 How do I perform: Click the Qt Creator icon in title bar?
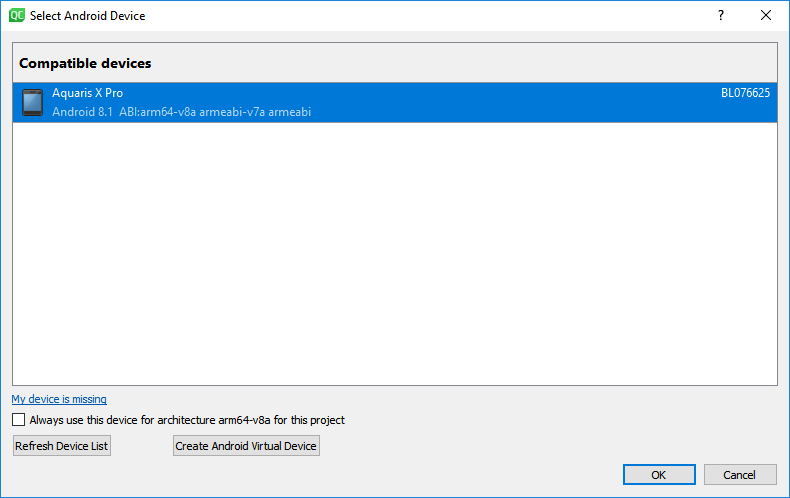(x=16, y=16)
